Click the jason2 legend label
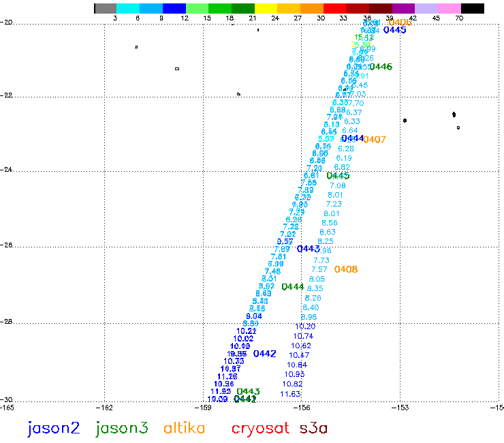This screenshot has width=504, height=443. [x=54, y=429]
